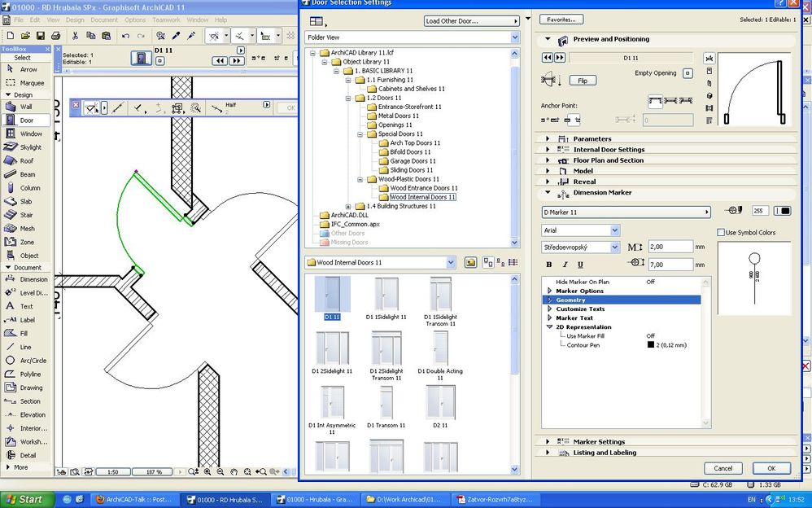Open the Folder View dropdown

(x=413, y=37)
